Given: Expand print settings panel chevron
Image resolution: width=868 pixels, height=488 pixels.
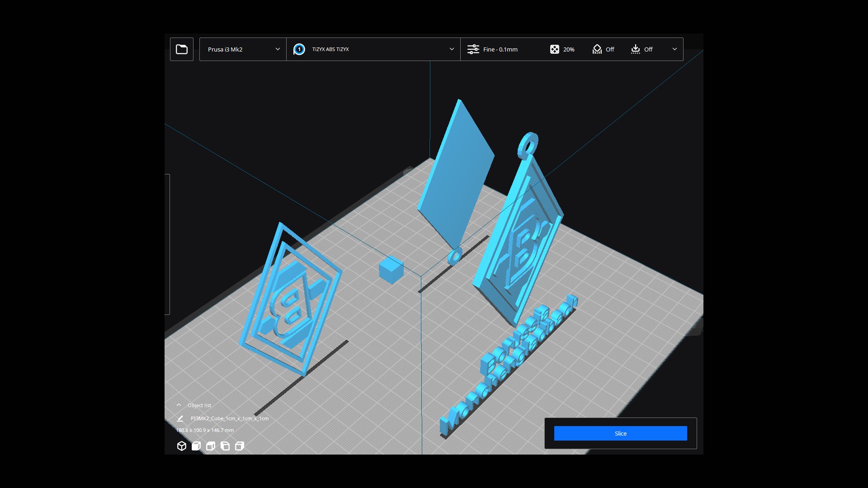Looking at the screenshot, I should [x=675, y=49].
